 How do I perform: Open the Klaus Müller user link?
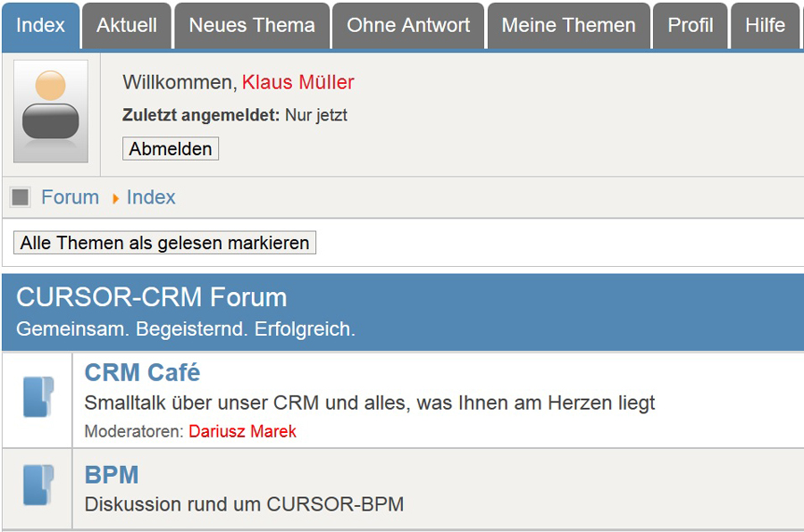coord(297,82)
